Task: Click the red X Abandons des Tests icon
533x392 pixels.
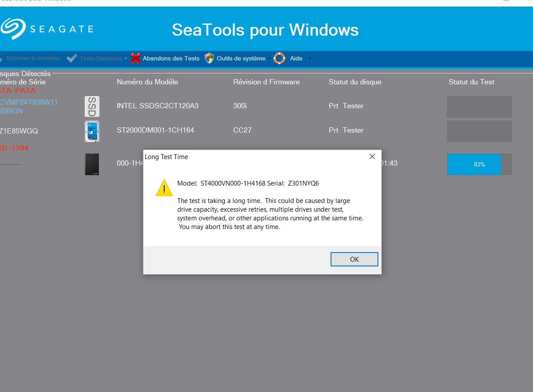Action: (x=136, y=58)
